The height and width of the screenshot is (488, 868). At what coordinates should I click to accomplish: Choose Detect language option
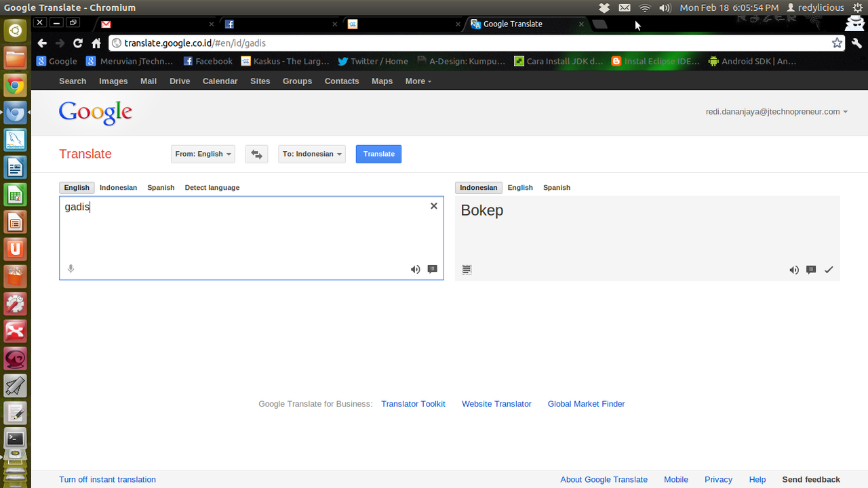tap(212, 188)
